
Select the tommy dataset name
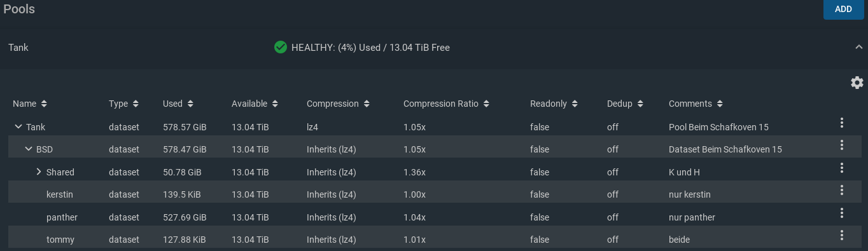60,240
